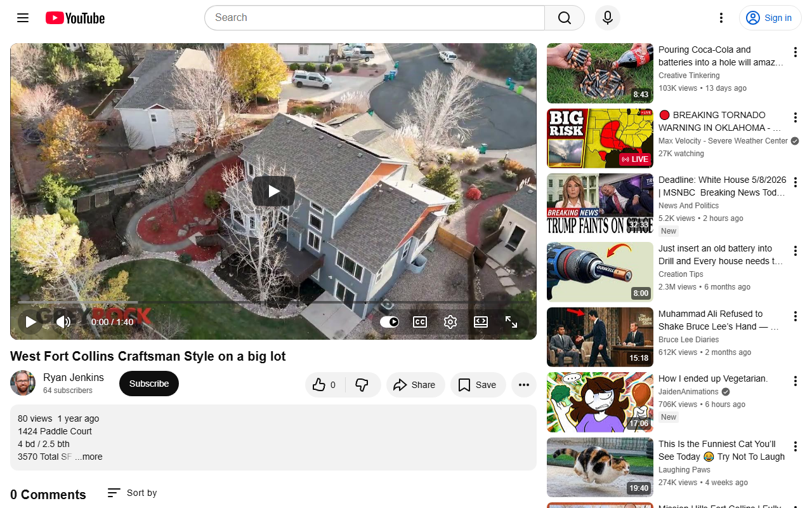Open more actions ellipsis below video
This screenshot has height=508, width=812.
(x=524, y=385)
